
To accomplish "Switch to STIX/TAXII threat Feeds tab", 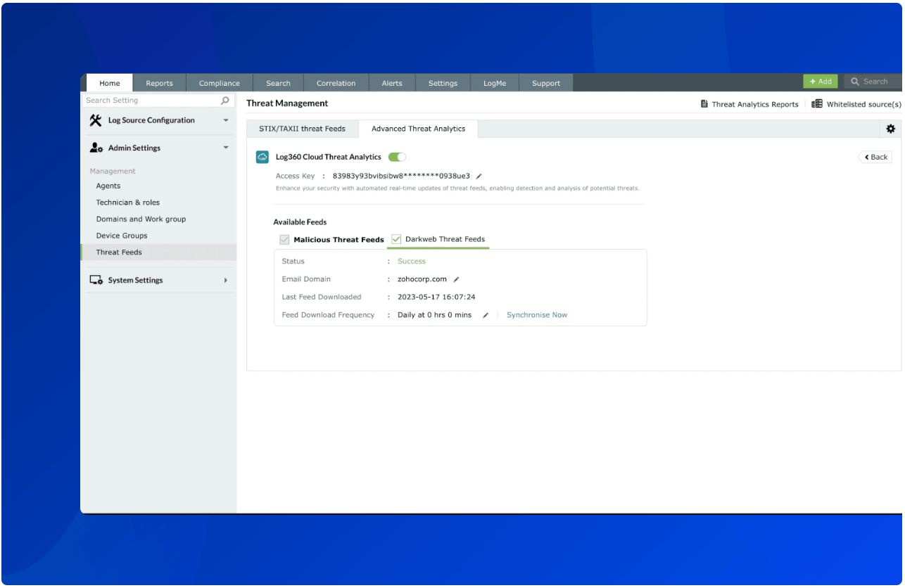I will (x=302, y=129).
